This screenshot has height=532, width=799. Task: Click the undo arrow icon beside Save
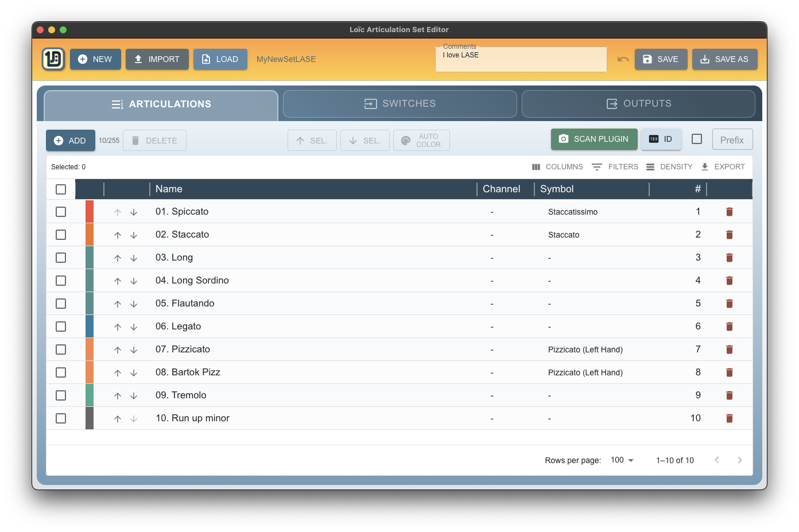tap(623, 59)
